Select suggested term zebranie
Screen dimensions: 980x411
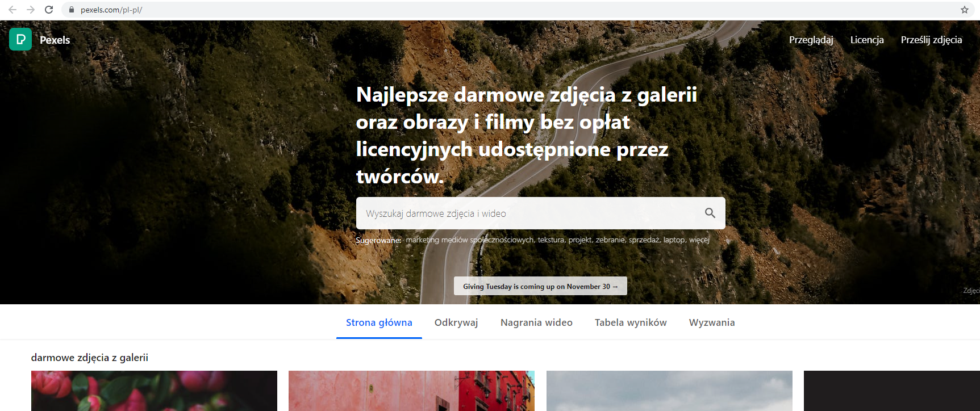point(610,240)
